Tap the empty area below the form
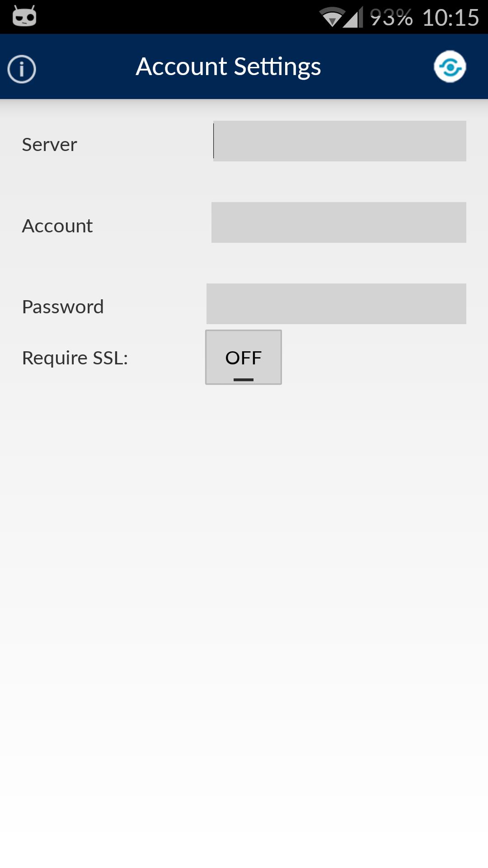 [244, 610]
